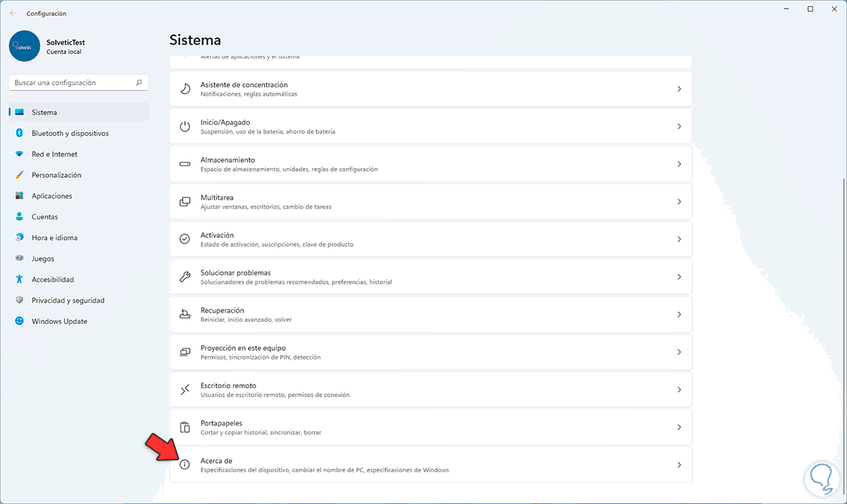Click the Activación checkmark icon
The image size is (847, 504).
click(185, 239)
